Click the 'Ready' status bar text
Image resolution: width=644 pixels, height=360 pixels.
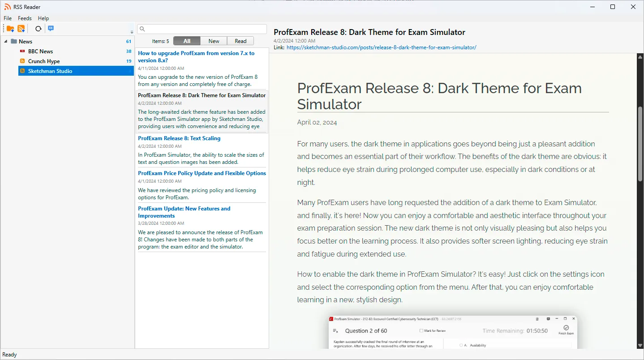(9, 355)
